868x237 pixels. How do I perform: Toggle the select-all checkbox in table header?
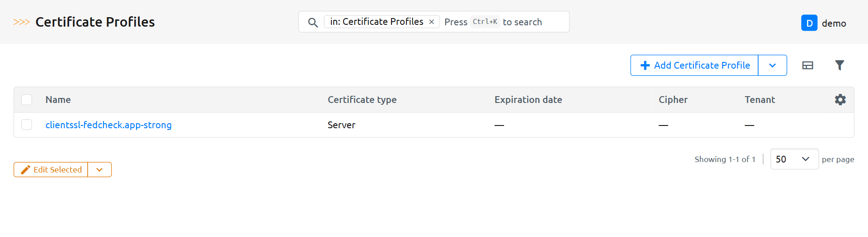pos(27,100)
